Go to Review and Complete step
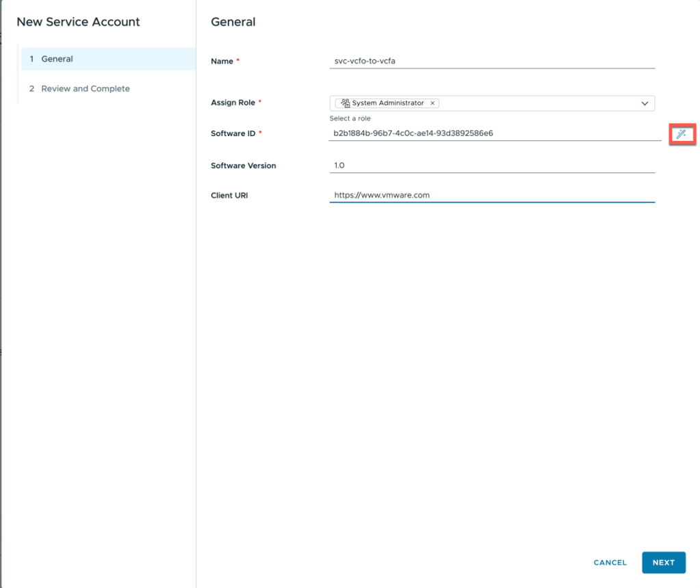Screen dimensions: 700x588 click(85, 89)
